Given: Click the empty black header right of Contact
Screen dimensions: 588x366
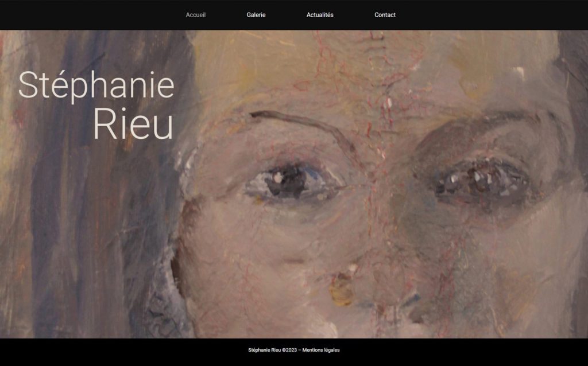Looking at the screenshot, I should [x=492, y=15].
